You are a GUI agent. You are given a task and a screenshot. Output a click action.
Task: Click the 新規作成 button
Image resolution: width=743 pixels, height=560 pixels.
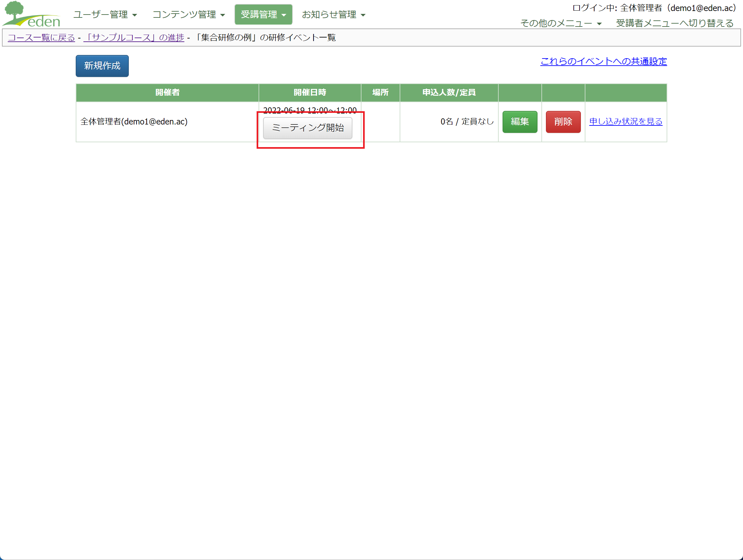[102, 66]
